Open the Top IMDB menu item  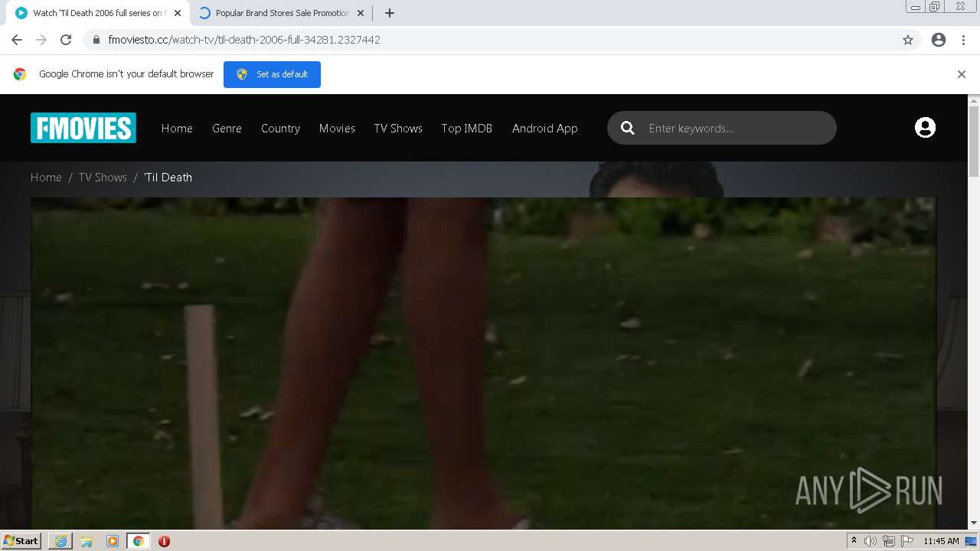pyautogui.click(x=466, y=129)
